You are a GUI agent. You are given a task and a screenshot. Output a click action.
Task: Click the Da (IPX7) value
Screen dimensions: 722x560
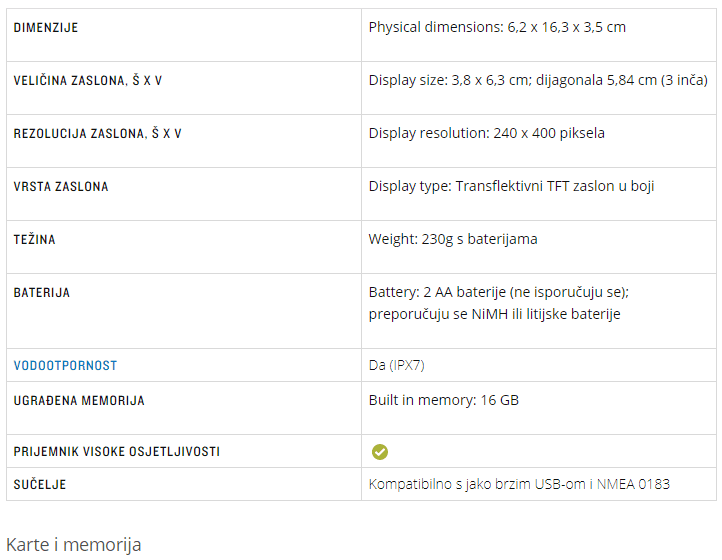(x=396, y=365)
